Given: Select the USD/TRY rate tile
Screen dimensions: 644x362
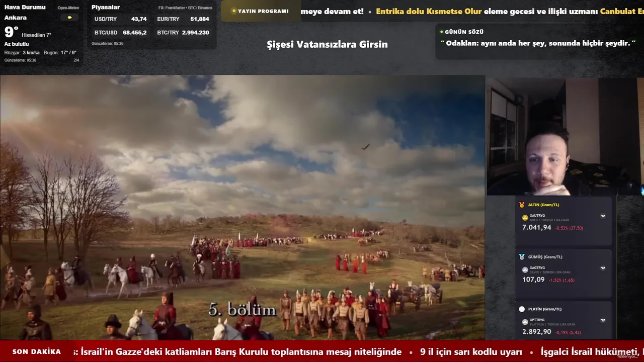Looking at the screenshot, I should [121, 19].
